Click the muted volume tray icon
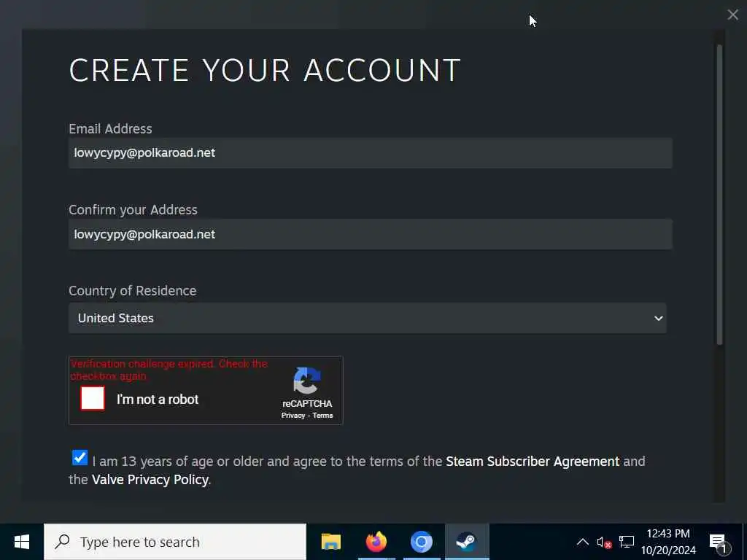This screenshot has width=747, height=560. tap(604, 542)
